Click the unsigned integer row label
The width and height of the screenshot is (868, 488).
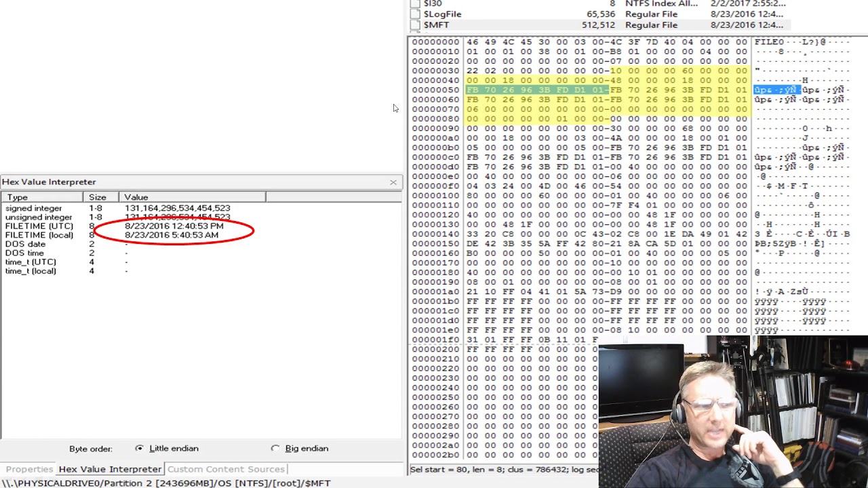pyautogui.click(x=39, y=218)
